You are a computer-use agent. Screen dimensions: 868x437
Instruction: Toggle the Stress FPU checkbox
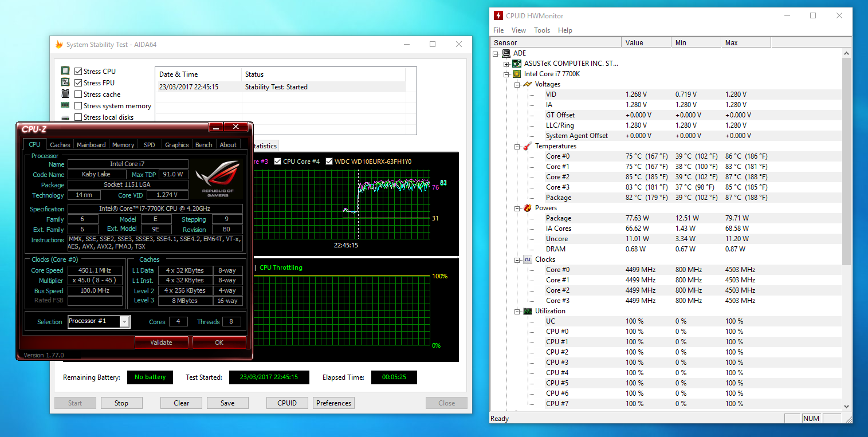(78, 83)
